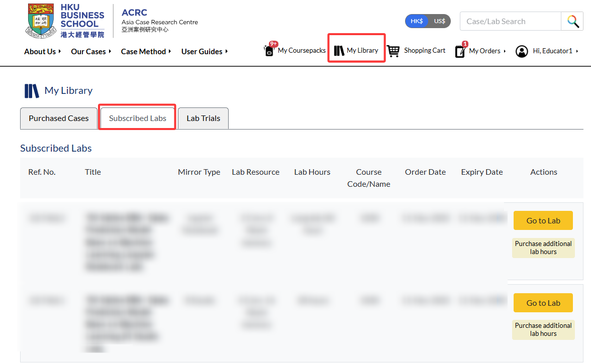This screenshot has width=591, height=364.
Task: Select the Subscribed Labs tab
Action: click(x=138, y=118)
